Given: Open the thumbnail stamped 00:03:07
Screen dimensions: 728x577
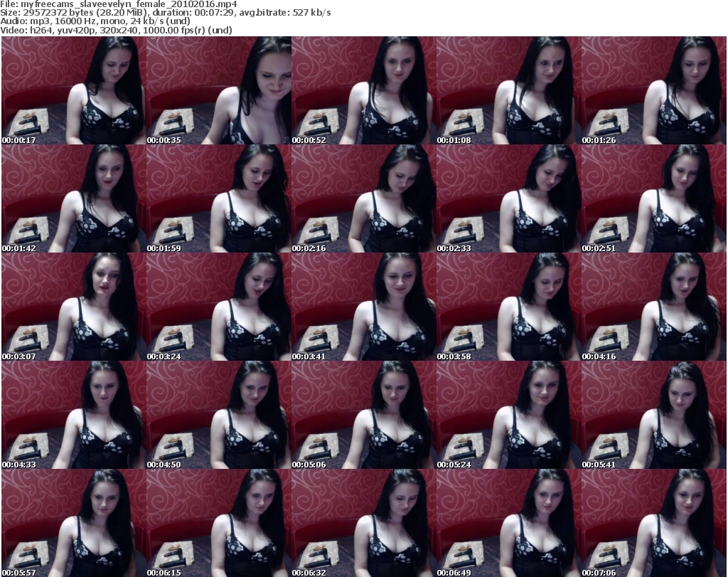Looking at the screenshot, I should tap(74, 307).
